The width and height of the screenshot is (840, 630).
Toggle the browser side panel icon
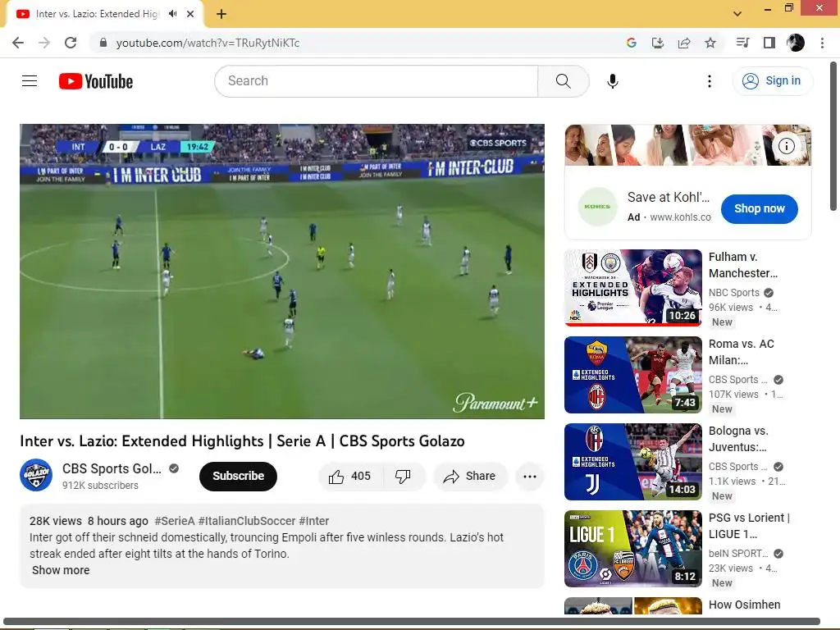(x=769, y=43)
